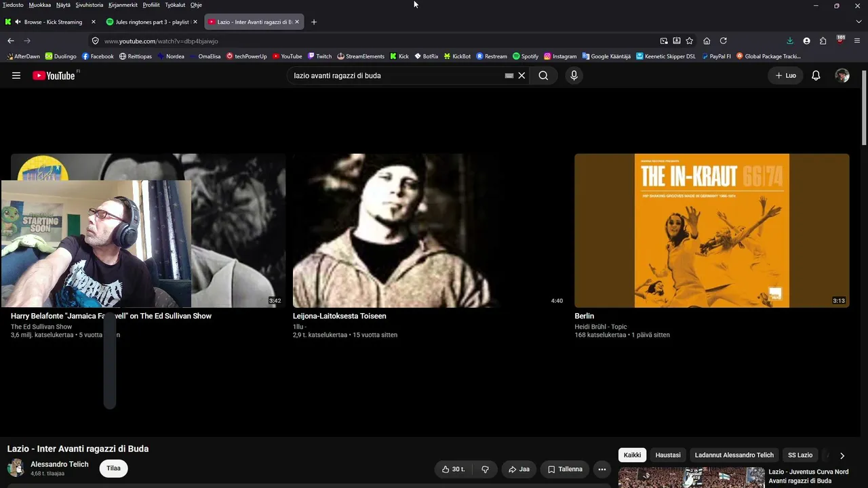Show site information shield in address bar

[96, 41]
